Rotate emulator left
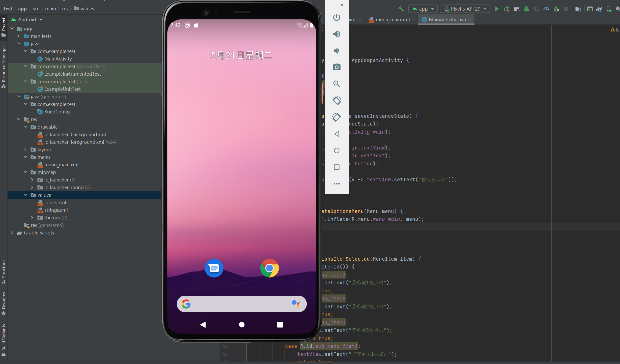Viewport: 620px width, 364px height. click(x=336, y=101)
